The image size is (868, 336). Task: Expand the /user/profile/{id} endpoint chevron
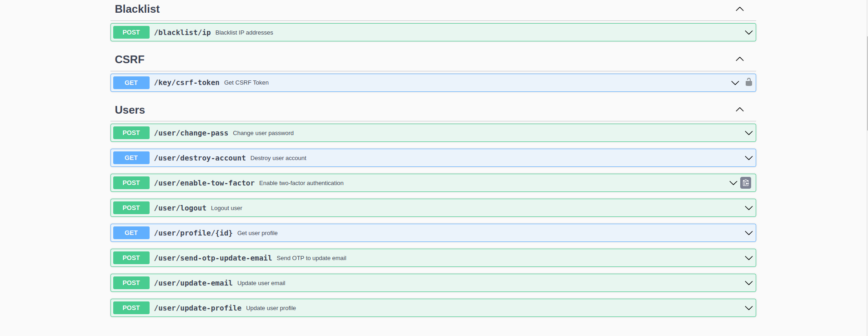coord(748,233)
